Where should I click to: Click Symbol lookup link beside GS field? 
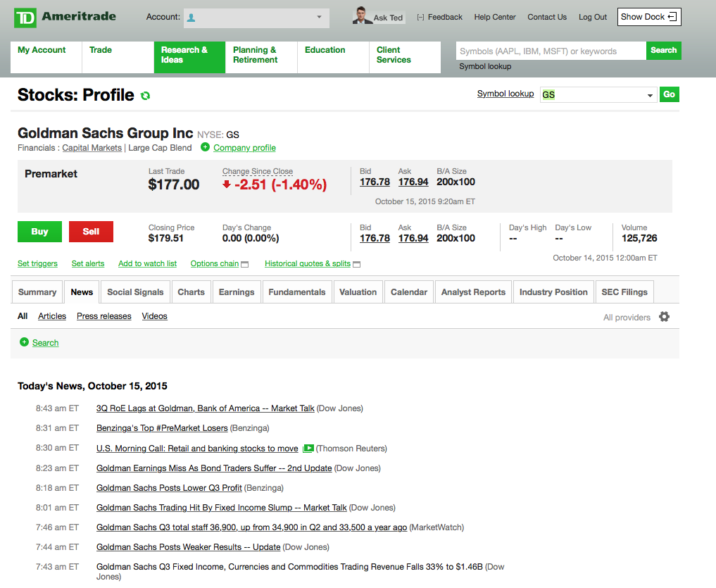(x=505, y=94)
